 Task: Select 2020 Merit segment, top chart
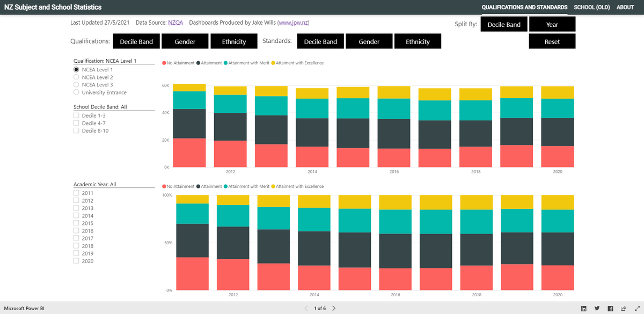point(557,108)
